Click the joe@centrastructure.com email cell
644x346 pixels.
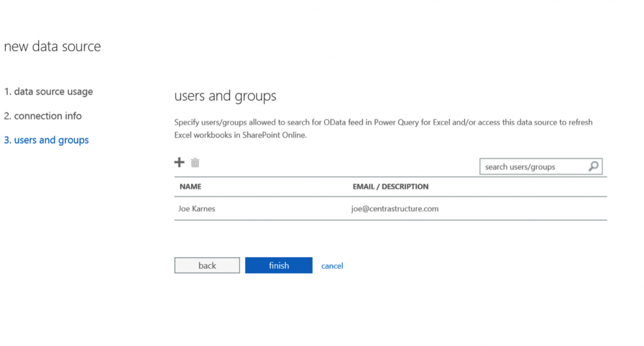(395, 209)
